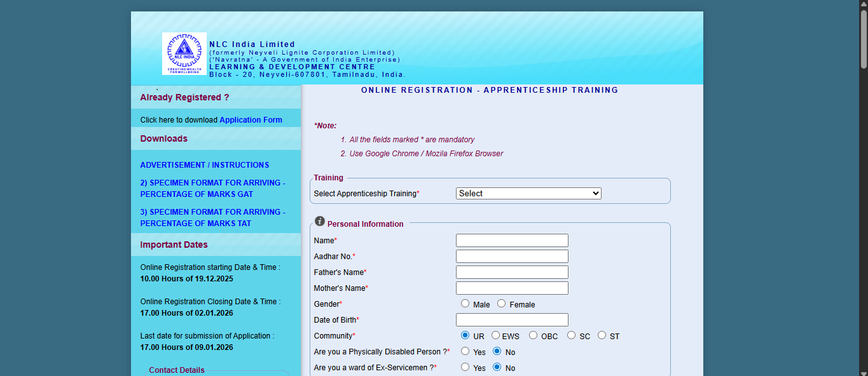Pick the SC community option
This screenshot has width=868, height=376.
click(570, 335)
